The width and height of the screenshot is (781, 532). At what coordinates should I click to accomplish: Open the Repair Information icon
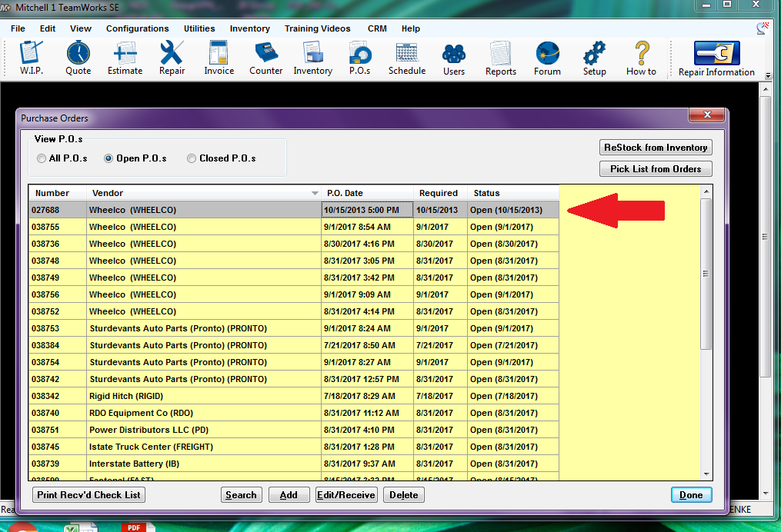click(x=716, y=58)
